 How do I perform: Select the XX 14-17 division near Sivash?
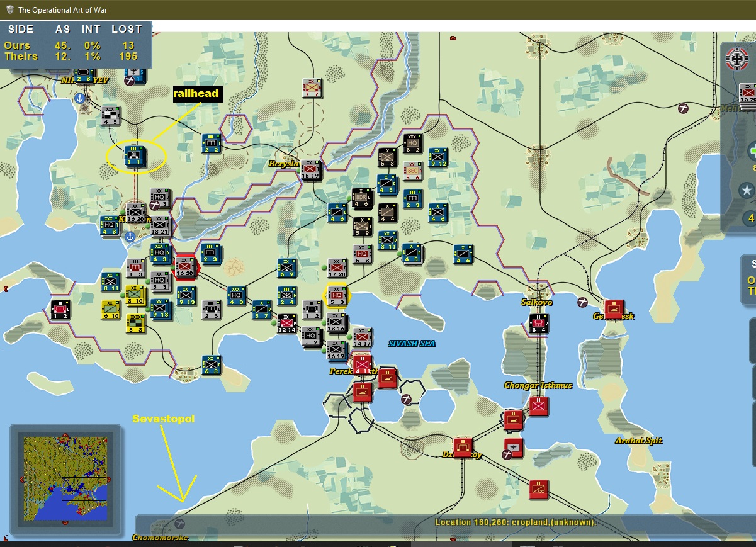362,337
